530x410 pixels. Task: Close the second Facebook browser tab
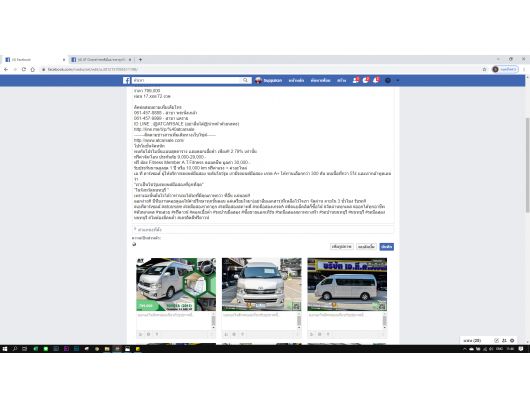point(130,59)
